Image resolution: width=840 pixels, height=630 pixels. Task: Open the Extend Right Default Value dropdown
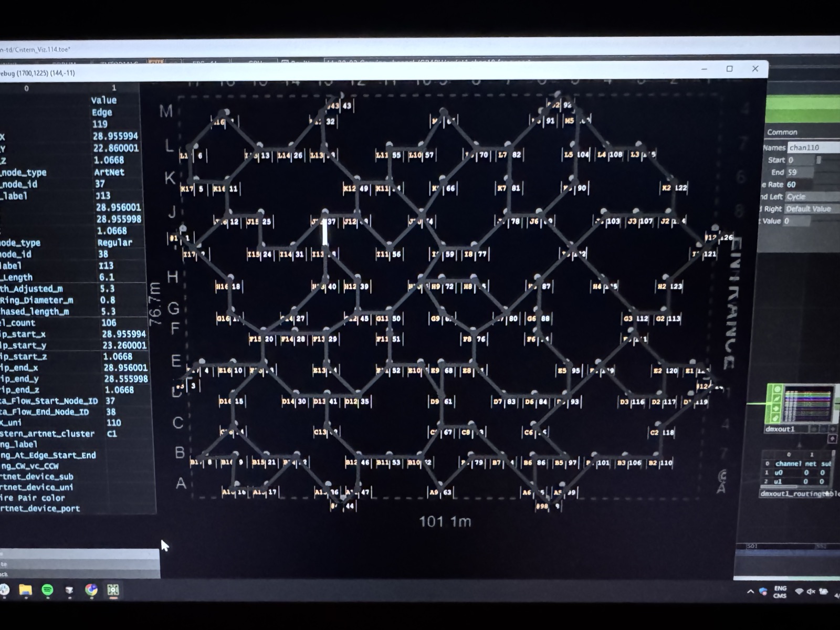(812, 208)
